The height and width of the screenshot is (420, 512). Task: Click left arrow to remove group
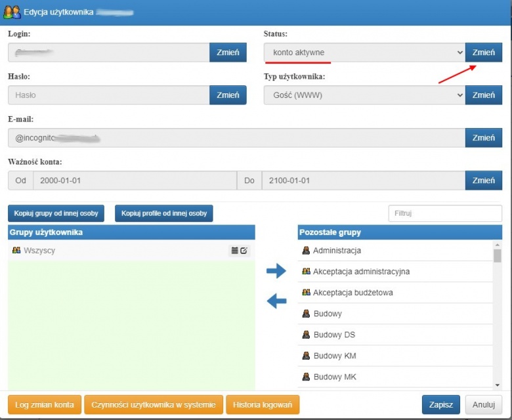[276, 301]
